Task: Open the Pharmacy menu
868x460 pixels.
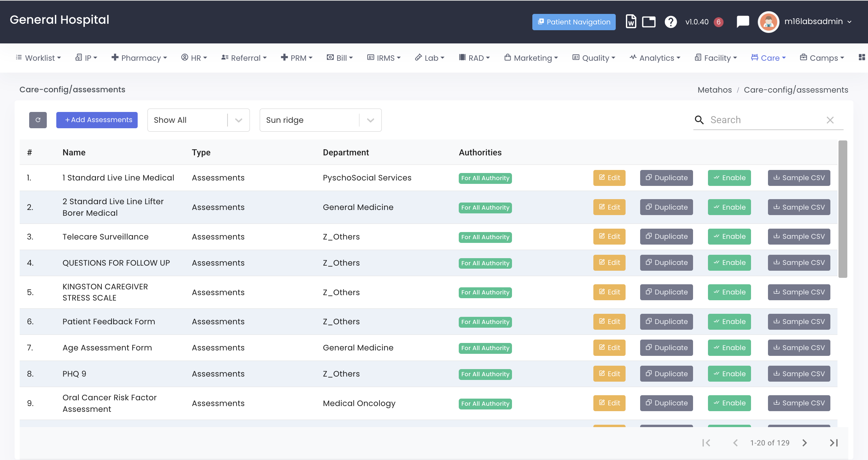Action: pyautogui.click(x=139, y=58)
